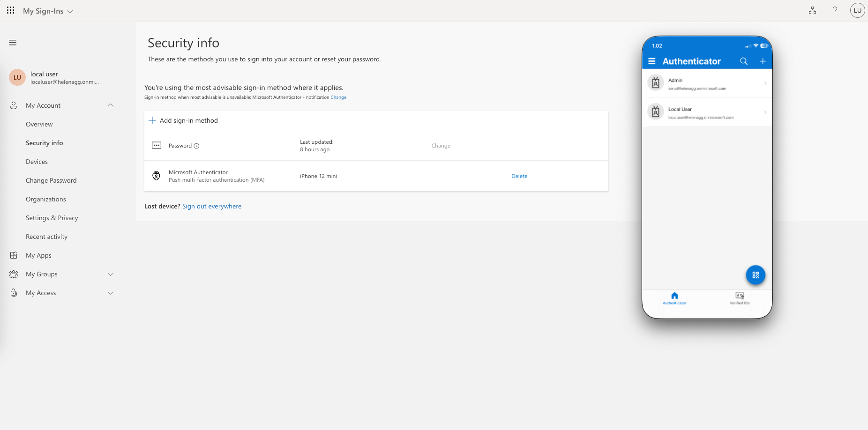
Task: Click the help question mark icon
Action: click(835, 10)
